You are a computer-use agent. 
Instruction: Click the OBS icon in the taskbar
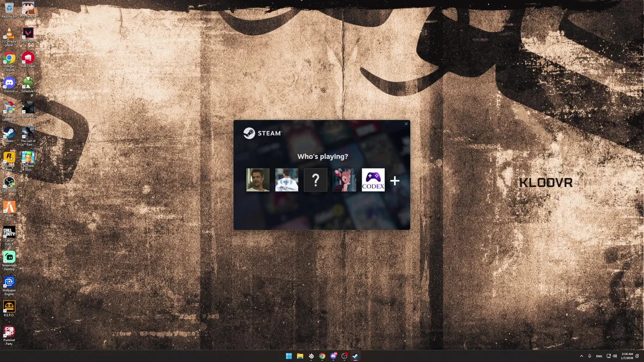[344, 356]
